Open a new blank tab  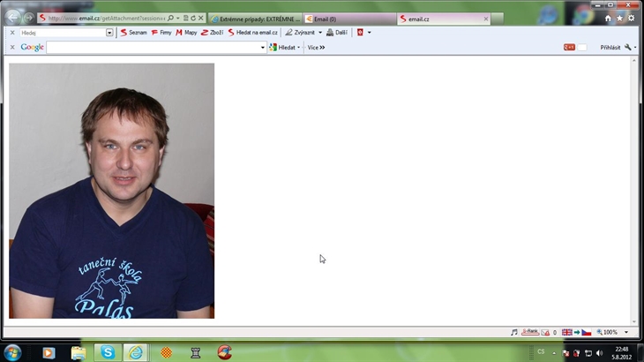click(497, 19)
